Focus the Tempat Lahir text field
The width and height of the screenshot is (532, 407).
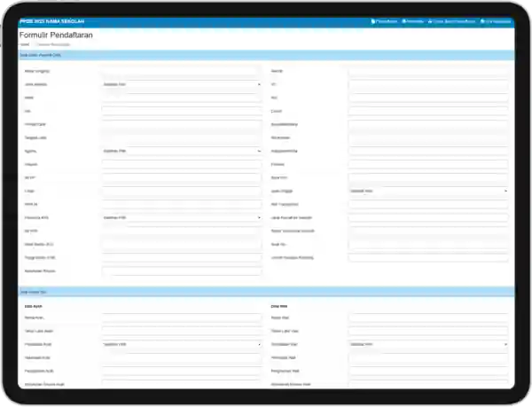point(182,124)
